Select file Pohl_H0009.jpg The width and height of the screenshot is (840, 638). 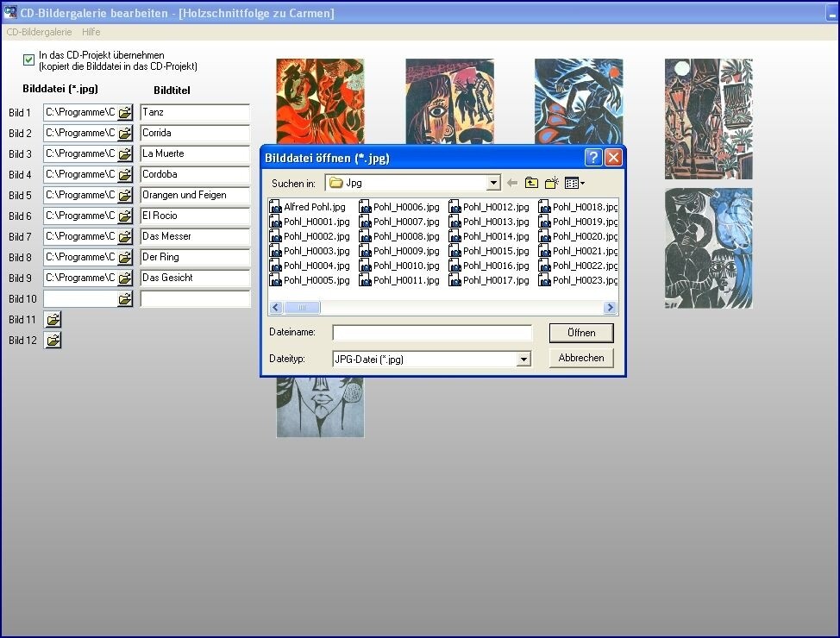[x=399, y=251]
